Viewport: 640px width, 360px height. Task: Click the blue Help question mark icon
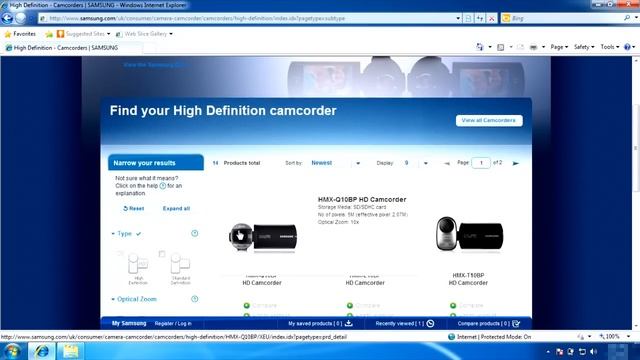627,47
